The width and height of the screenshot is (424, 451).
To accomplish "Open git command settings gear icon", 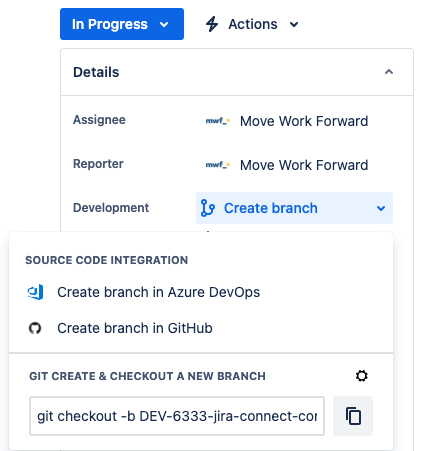I will 362,376.
